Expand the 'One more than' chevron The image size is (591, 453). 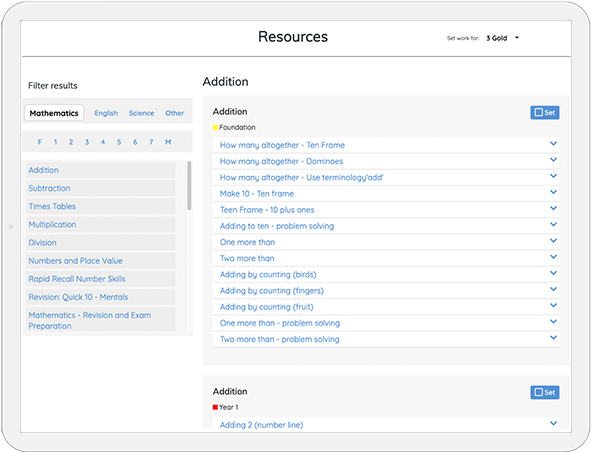(553, 240)
